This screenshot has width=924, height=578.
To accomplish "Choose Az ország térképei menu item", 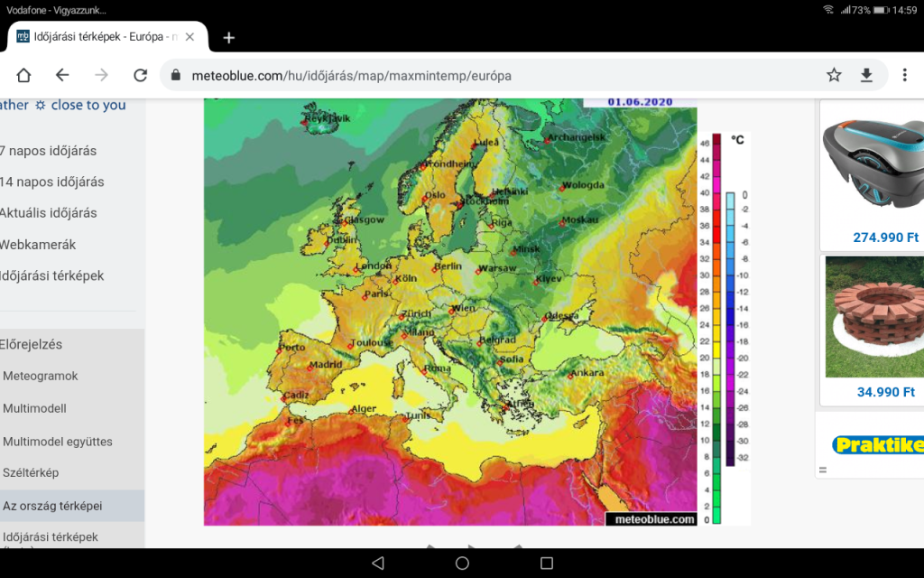I will tap(52, 506).
